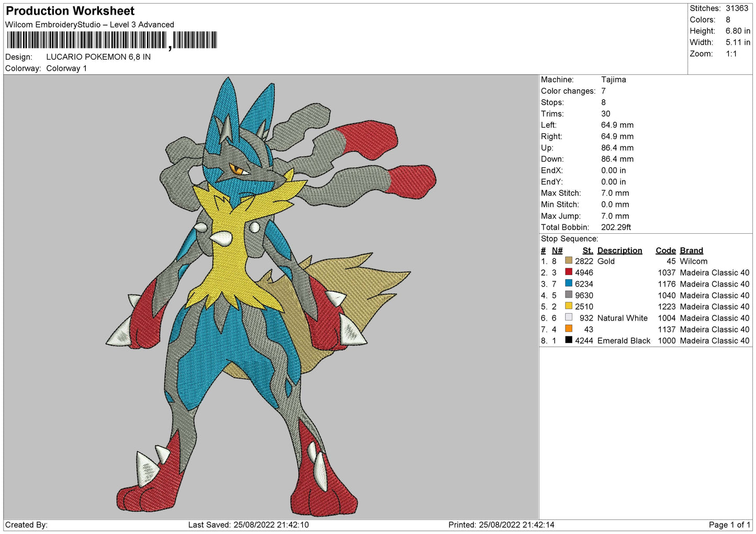Click the stitches count '31363'
Image resolution: width=756 pixels, height=534 pixels.
click(737, 8)
